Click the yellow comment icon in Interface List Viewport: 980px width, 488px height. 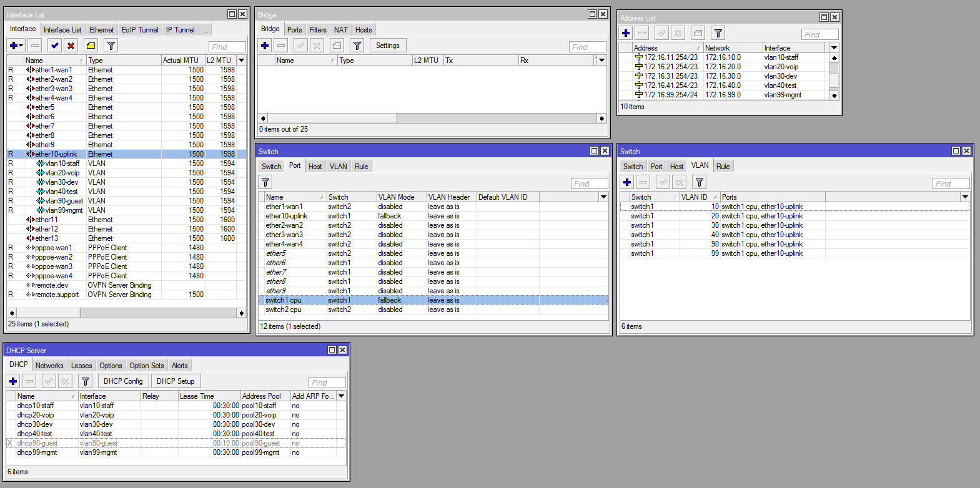coord(91,46)
